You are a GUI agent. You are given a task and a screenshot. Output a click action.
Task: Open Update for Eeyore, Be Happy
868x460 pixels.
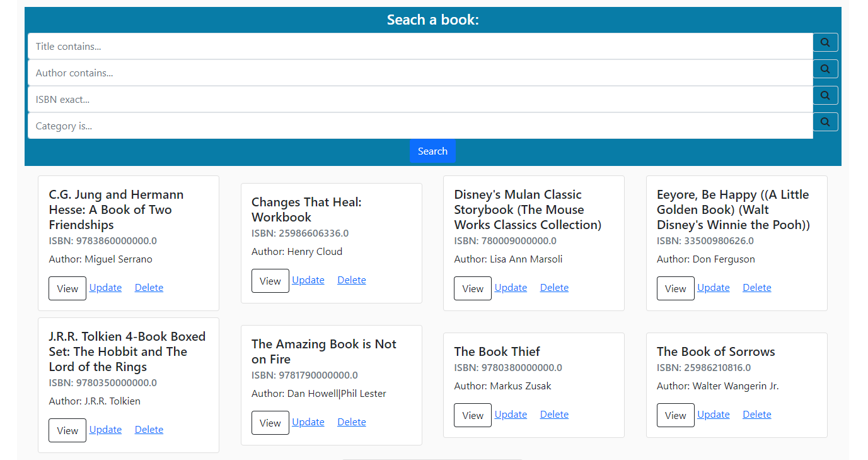(x=713, y=287)
